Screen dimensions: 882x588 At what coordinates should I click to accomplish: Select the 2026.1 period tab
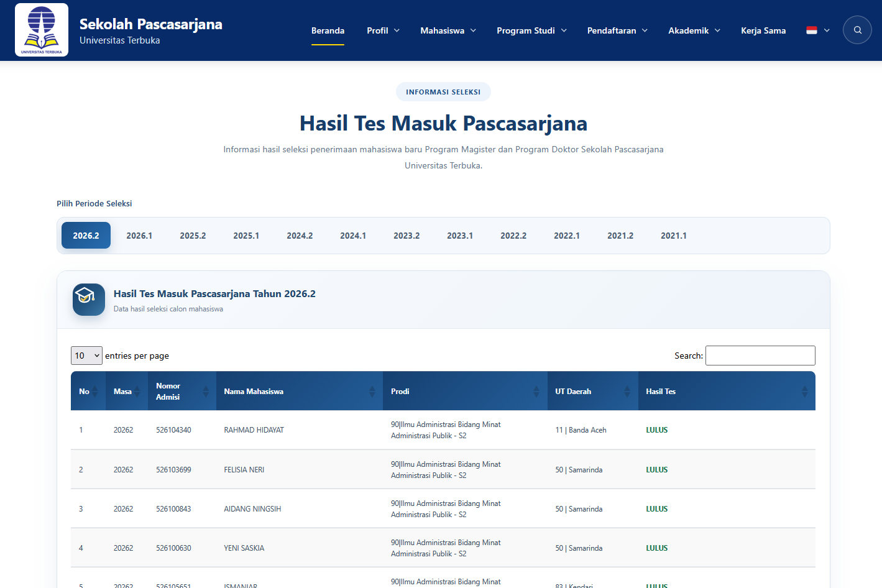(x=139, y=236)
